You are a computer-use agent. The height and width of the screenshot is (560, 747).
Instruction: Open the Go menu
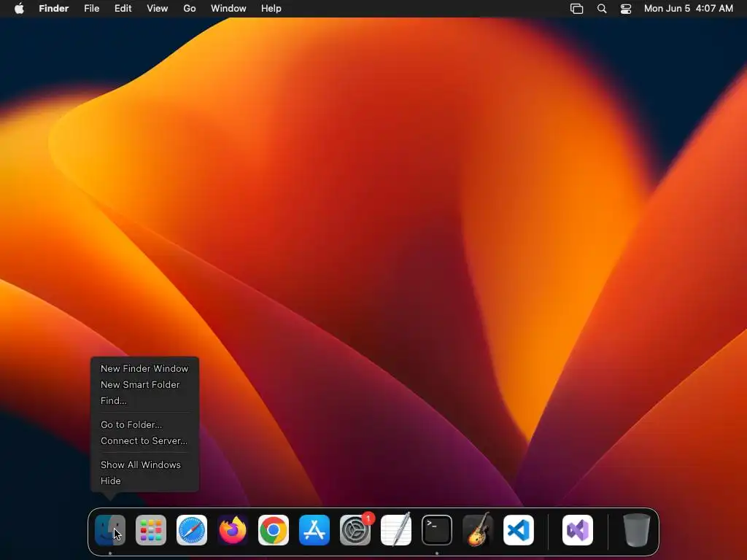(x=190, y=9)
